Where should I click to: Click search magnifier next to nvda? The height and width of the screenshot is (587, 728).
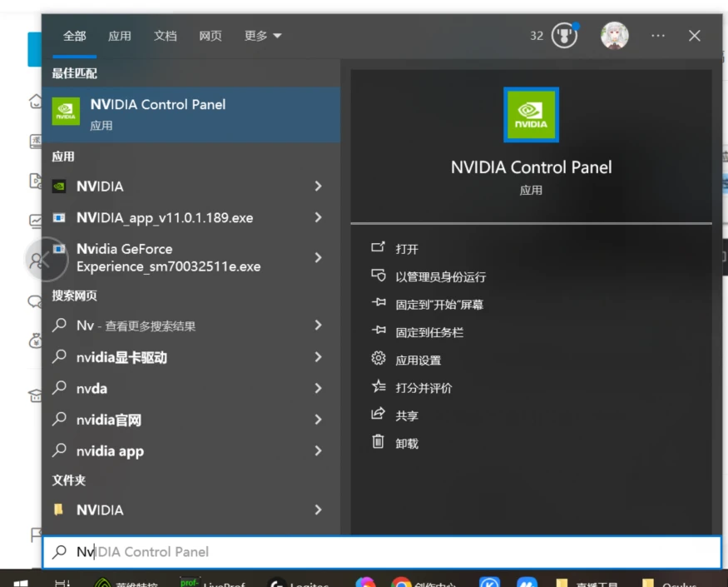click(x=59, y=388)
